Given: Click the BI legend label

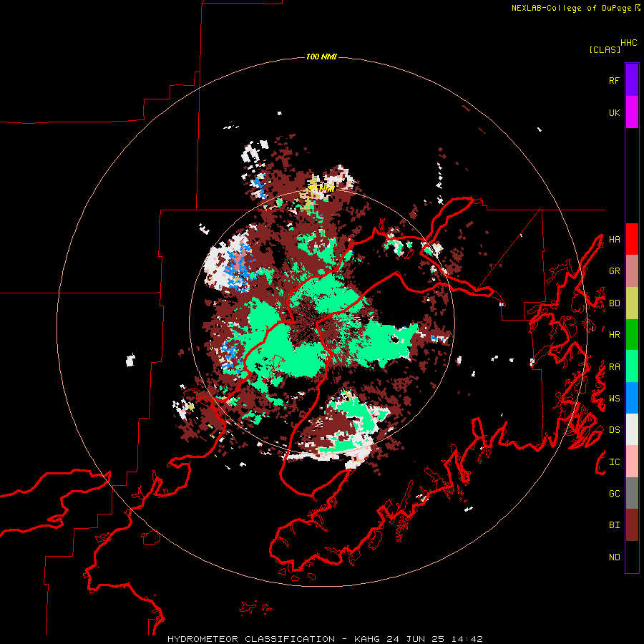Looking at the screenshot, I should [x=614, y=525].
